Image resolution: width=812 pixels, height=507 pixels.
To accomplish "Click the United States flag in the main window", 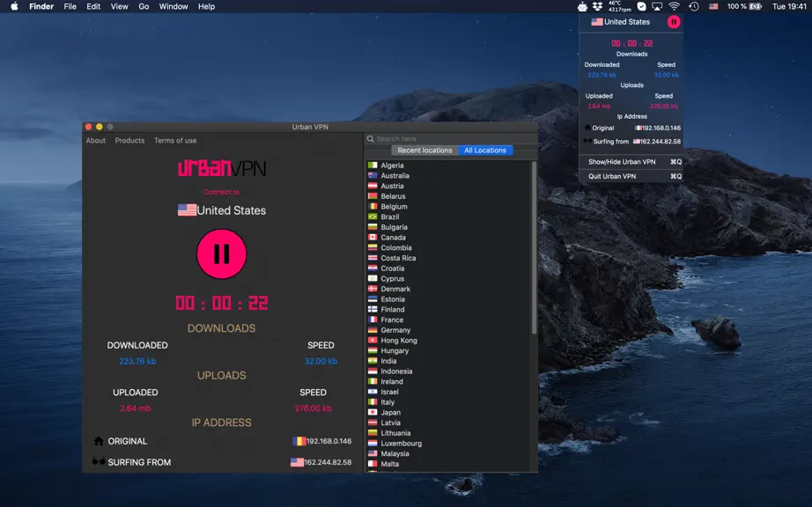I will 187,210.
